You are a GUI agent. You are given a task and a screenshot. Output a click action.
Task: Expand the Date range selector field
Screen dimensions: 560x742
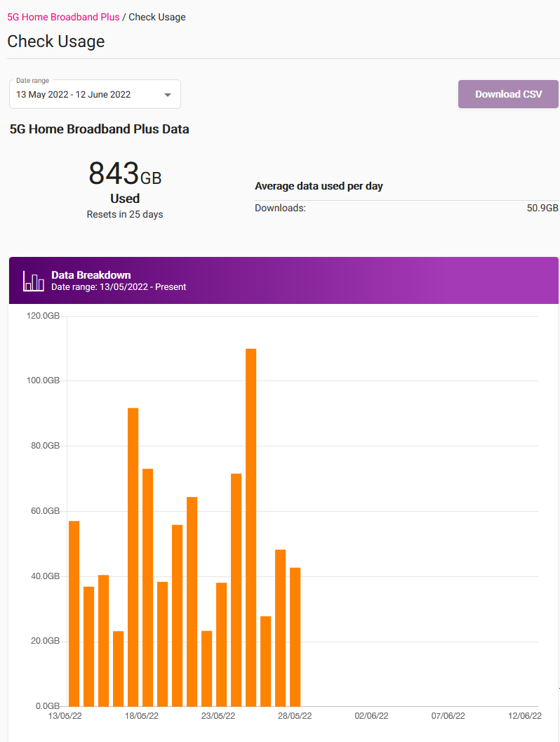click(95, 93)
